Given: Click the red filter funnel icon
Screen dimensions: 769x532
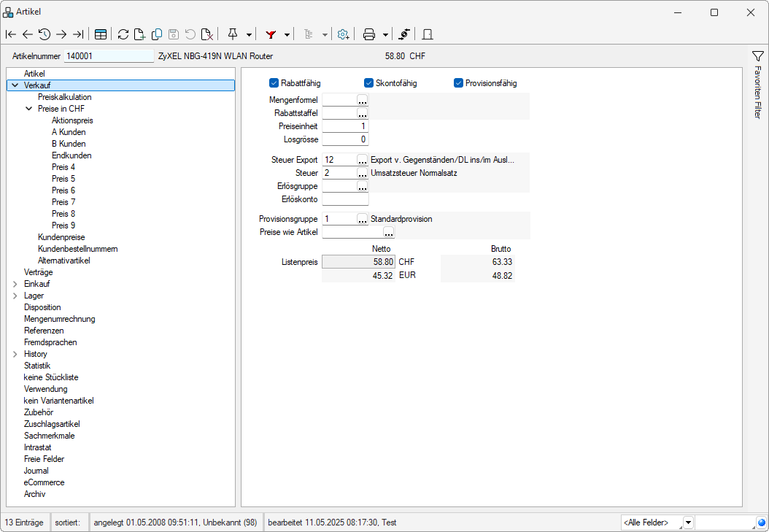Looking at the screenshot, I should [x=271, y=34].
